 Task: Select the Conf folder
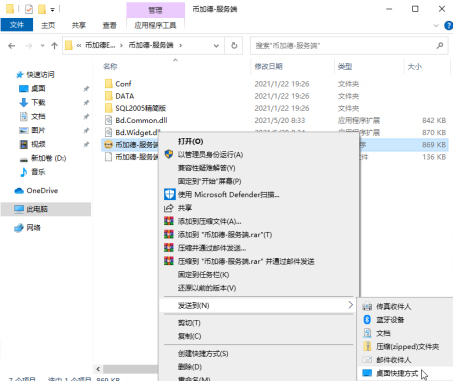click(x=123, y=84)
